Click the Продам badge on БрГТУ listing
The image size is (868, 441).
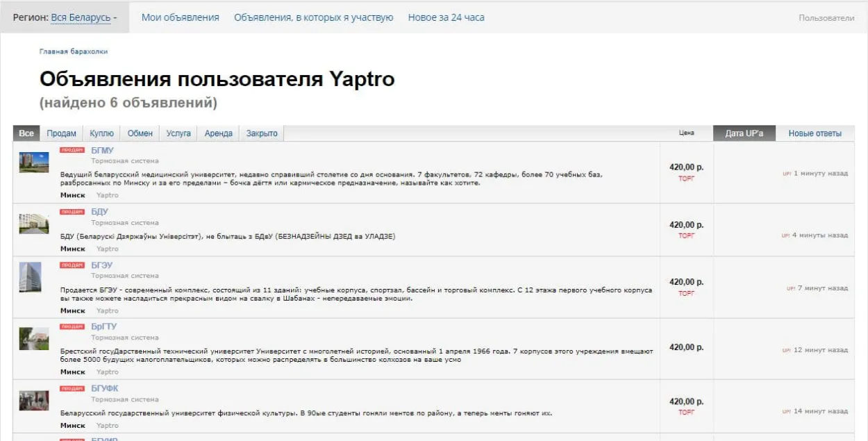click(x=72, y=326)
